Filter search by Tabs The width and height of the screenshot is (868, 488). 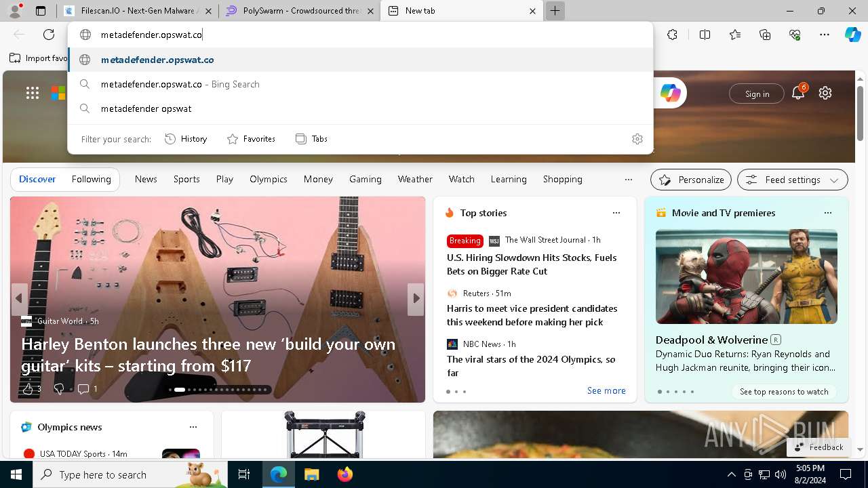point(311,139)
